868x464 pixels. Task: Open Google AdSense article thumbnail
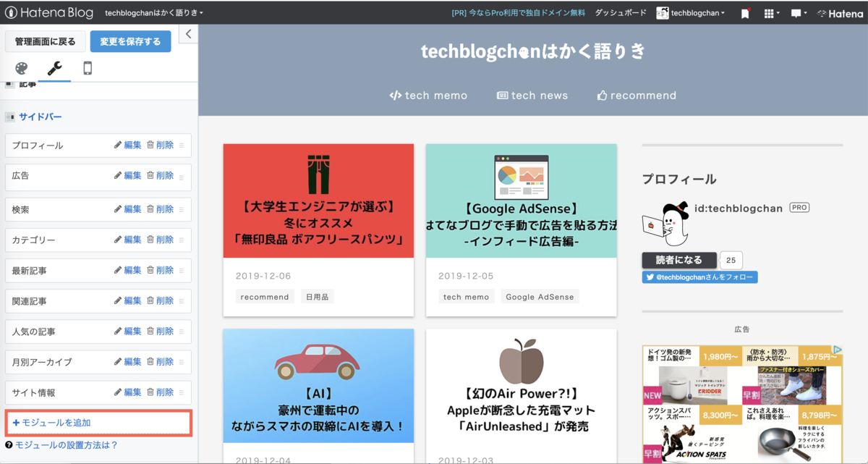coord(521,201)
